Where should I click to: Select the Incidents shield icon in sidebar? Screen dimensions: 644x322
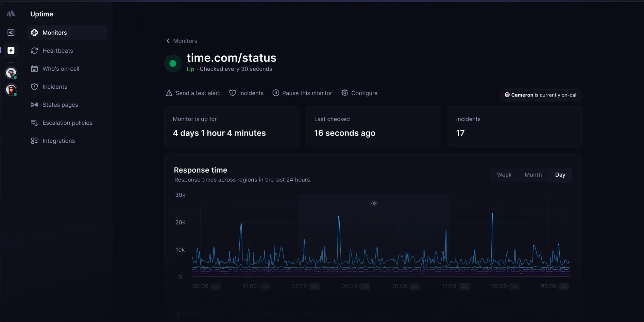pyautogui.click(x=34, y=87)
